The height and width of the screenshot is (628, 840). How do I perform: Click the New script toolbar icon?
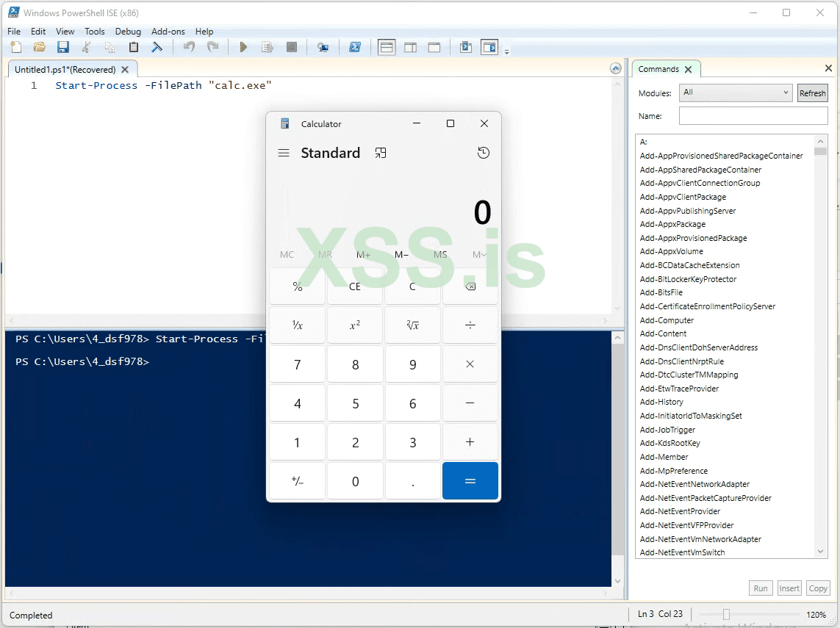tap(16, 47)
